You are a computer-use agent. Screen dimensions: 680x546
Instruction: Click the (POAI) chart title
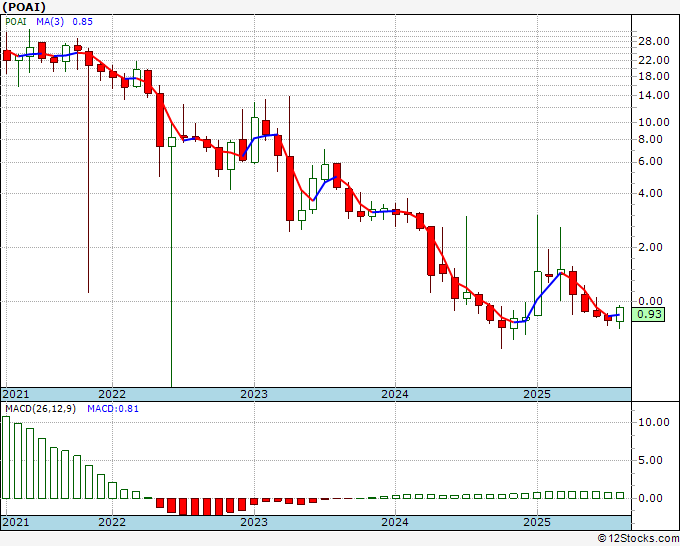[24, 7]
